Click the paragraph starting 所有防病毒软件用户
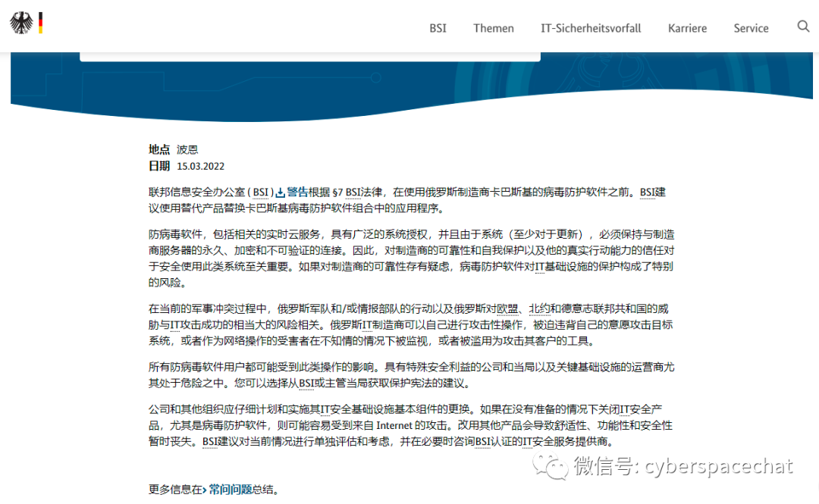 [x=412, y=375]
